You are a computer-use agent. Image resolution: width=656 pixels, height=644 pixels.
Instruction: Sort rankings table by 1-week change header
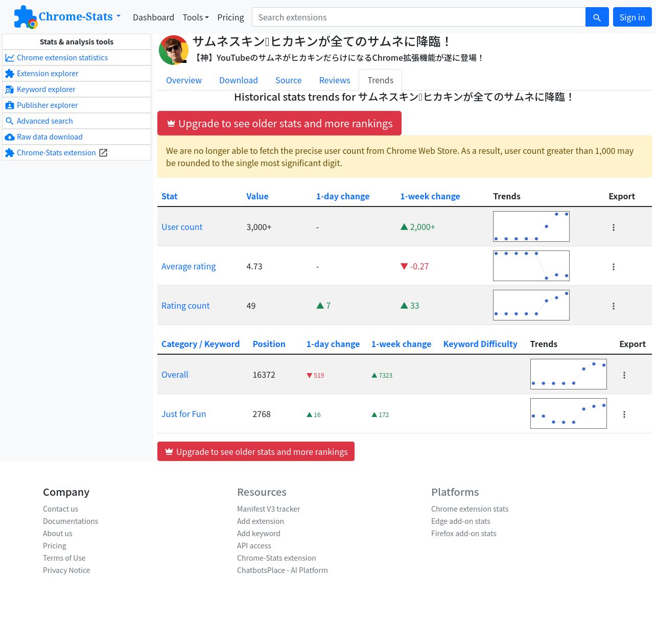click(402, 344)
